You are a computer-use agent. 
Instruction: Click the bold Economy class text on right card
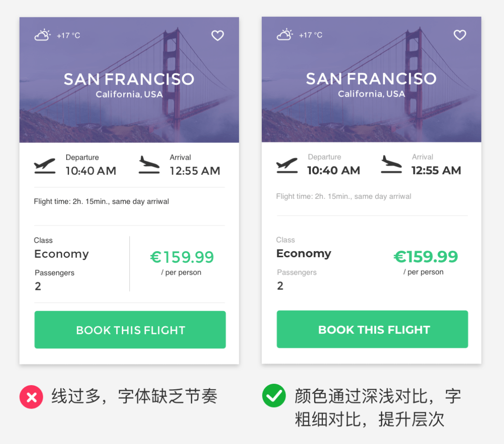pos(304,254)
